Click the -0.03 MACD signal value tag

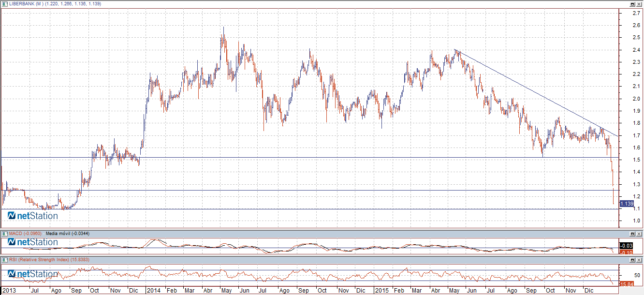627,246
